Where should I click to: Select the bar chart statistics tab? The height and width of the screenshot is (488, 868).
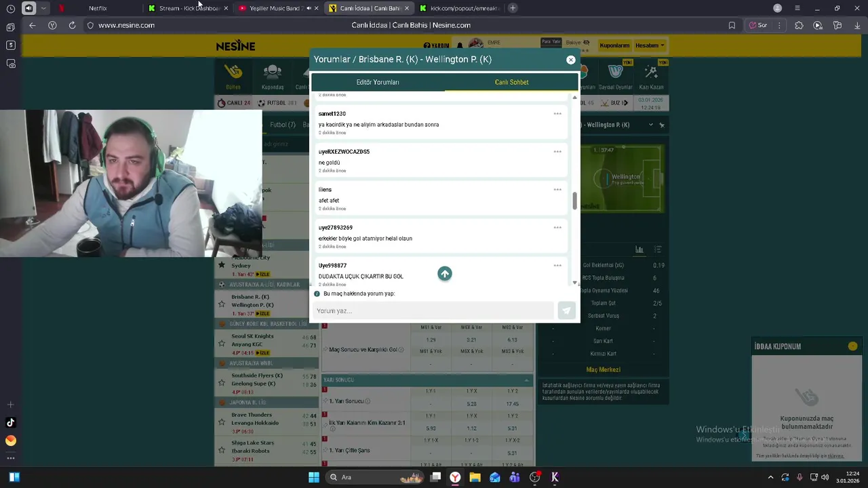coord(639,249)
